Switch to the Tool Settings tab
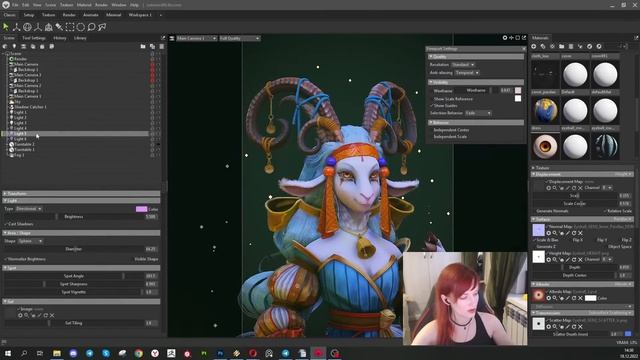The height and width of the screenshot is (360, 640). tap(34, 38)
